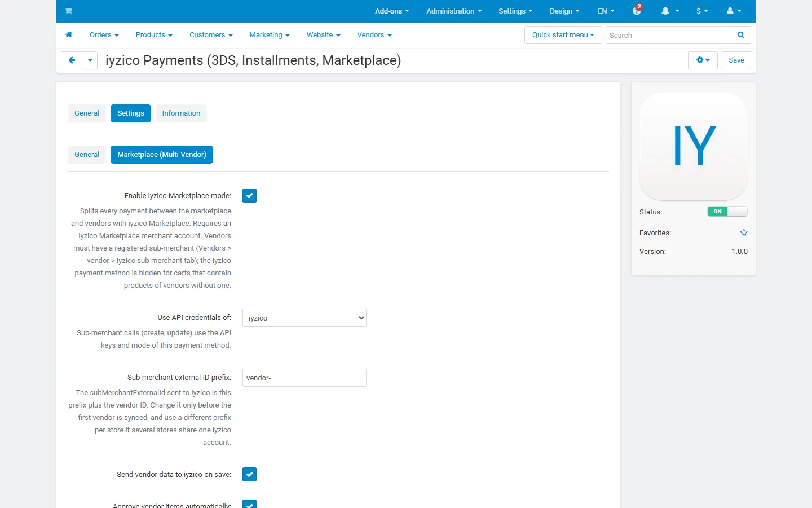This screenshot has height=508, width=812.
Task: Expand the Settings top menu
Action: (x=515, y=11)
